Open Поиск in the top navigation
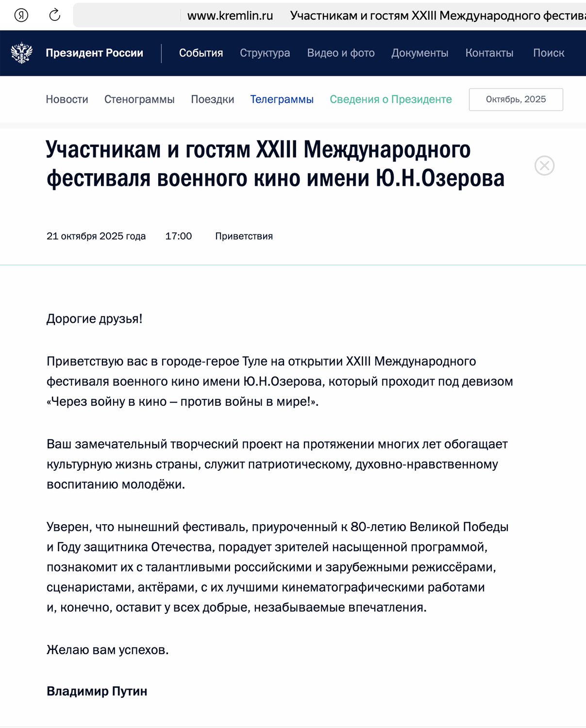Viewport: 586px width, 728px height. click(x=548, y=53)
